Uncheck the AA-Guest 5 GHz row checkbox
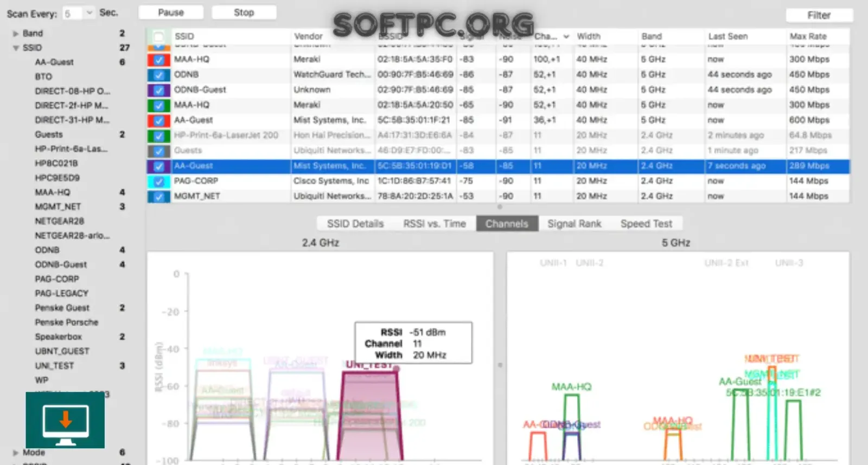This screenshot has height=465, width=868. (x=159, y=120)
